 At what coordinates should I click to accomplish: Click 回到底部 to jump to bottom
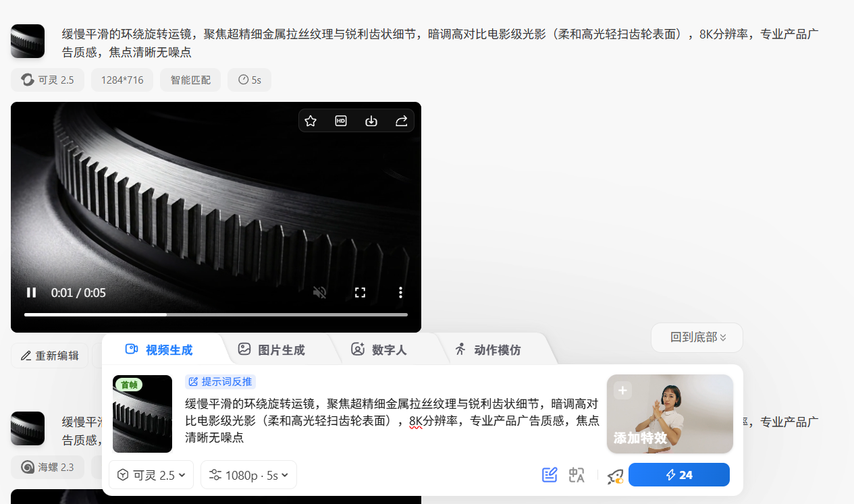697,337
